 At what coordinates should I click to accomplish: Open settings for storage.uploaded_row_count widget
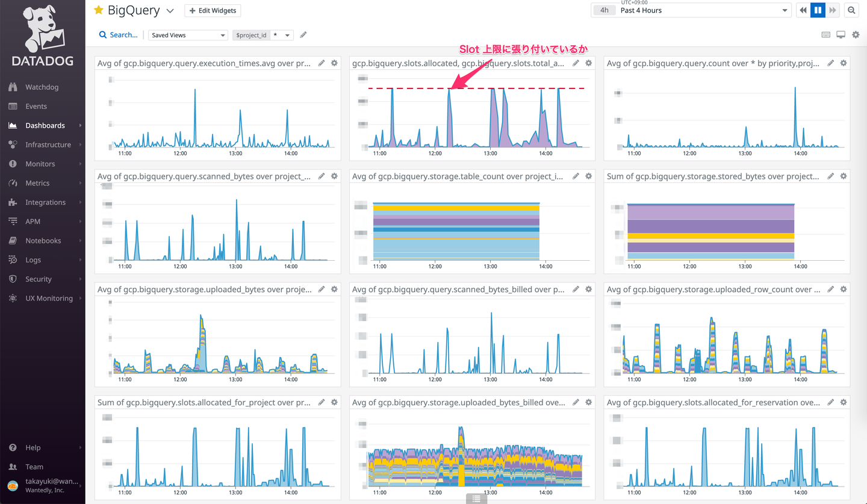(x=844, y=290)
